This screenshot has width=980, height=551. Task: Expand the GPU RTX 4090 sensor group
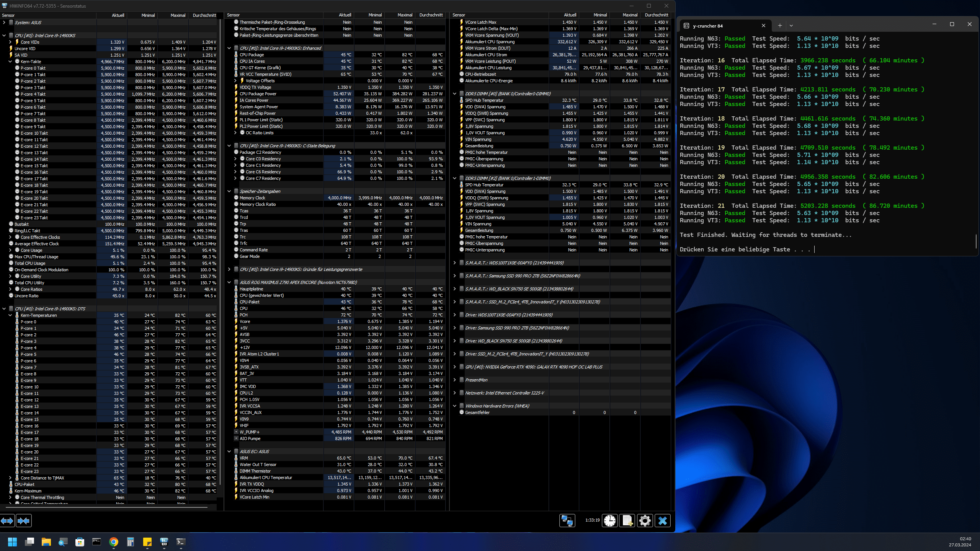pos(455,367)
